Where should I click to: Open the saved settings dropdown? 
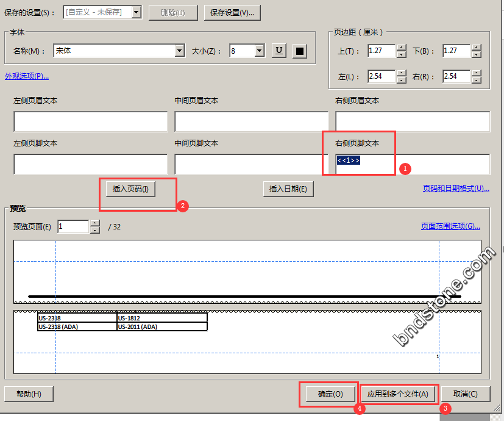[x=137, y=12]
